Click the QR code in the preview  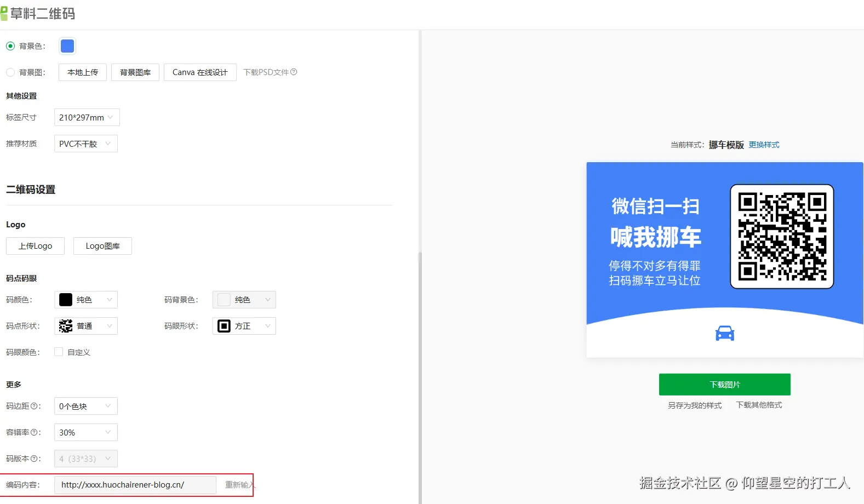[782, 236]
